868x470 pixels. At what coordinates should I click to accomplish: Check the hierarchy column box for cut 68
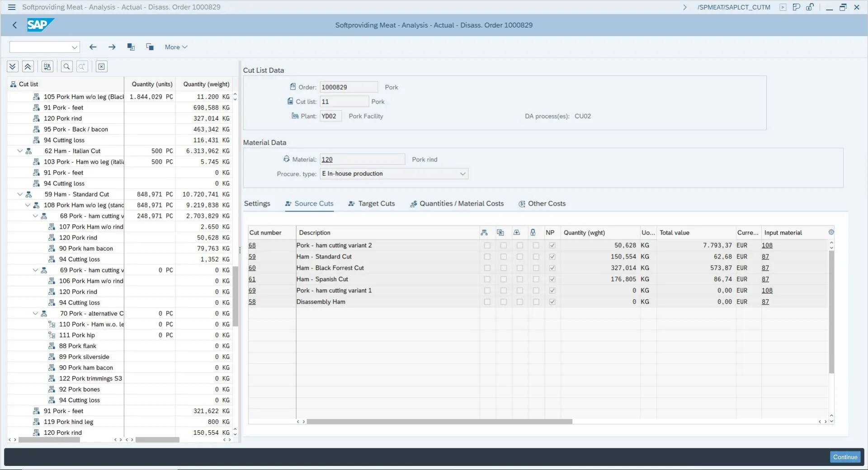click(487, 245)
